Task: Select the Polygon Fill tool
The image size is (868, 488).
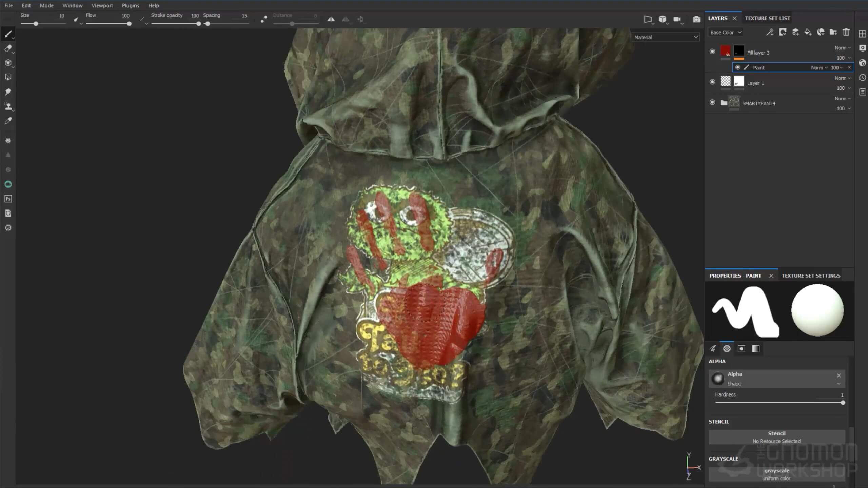Action: click(x=8, y=77)
